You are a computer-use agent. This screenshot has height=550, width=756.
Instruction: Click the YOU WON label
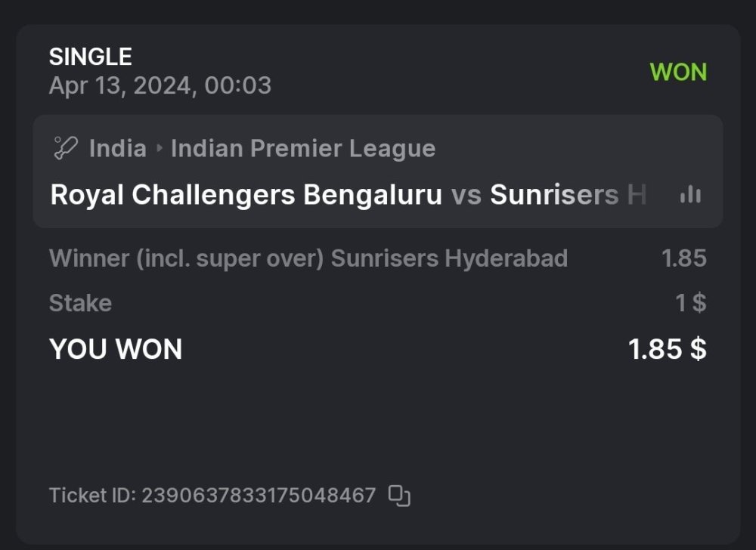point(116,349)
